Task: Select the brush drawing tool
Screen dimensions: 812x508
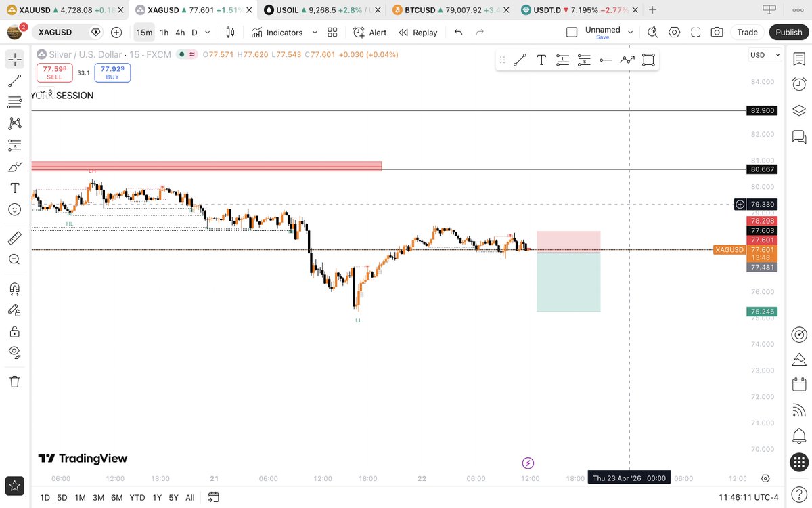Action: click(x=14, y=167)
